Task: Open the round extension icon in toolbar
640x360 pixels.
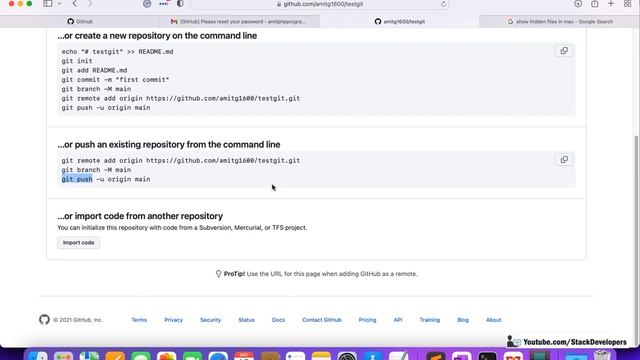Action: (147, 4)
